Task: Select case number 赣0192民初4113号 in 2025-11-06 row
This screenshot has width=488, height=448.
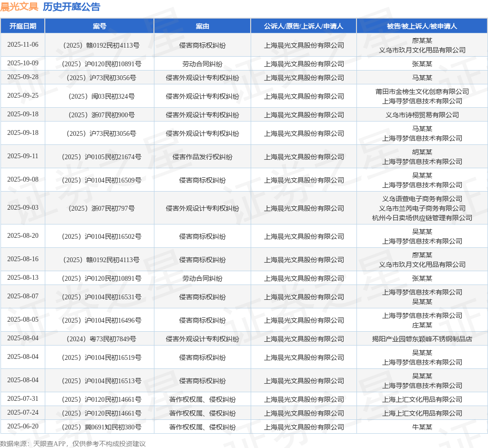Action: pyautogui.click(x=101, y=45)
